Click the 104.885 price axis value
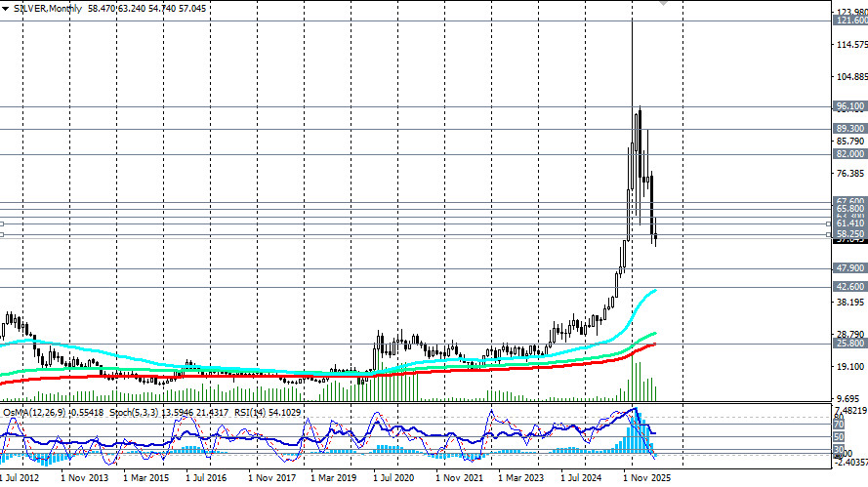868x487 pixels. 852,77
